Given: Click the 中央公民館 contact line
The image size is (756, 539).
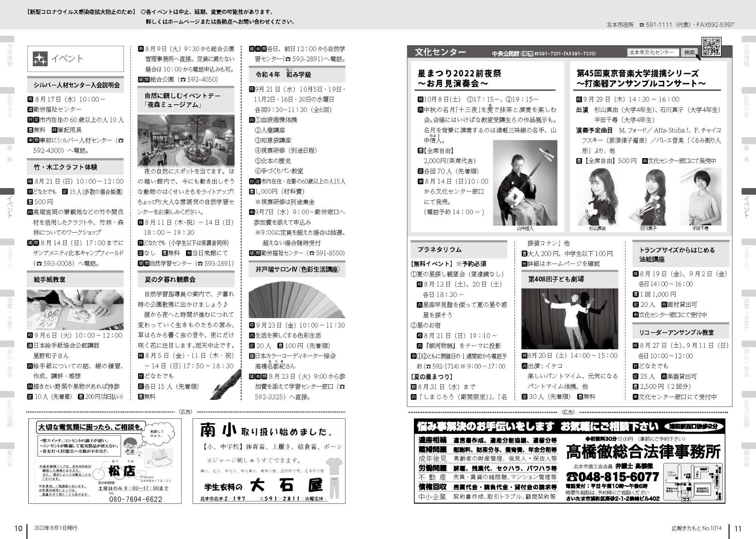Looking at the screenshot, I should [x=544, y=54].
